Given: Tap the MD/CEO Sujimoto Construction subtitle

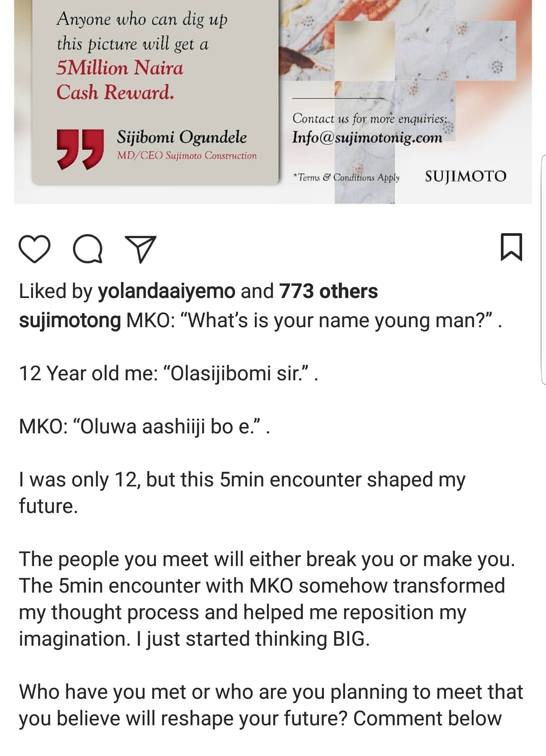Looking at the screenshot, I should pos(187,156).
